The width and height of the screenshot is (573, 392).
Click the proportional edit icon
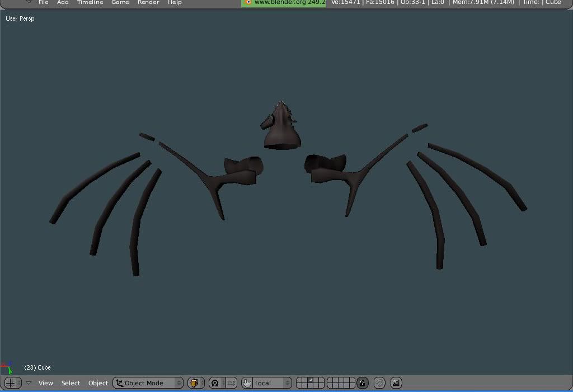379,383
